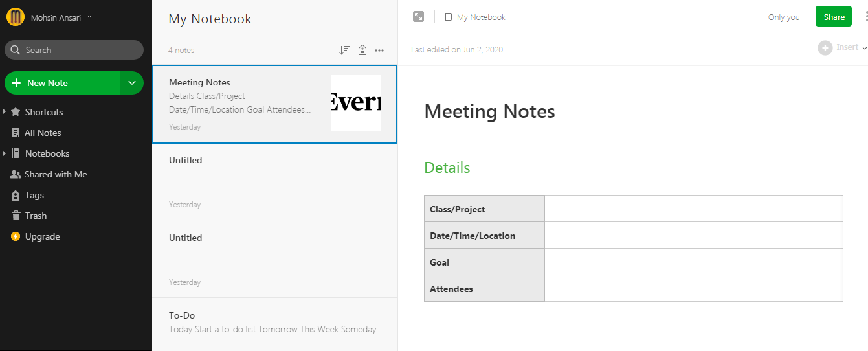Image resolution: width=868 pixels, height=351 pixels.
Task: Open Trash in the sidebar
Action: click(x=36, y=216)
